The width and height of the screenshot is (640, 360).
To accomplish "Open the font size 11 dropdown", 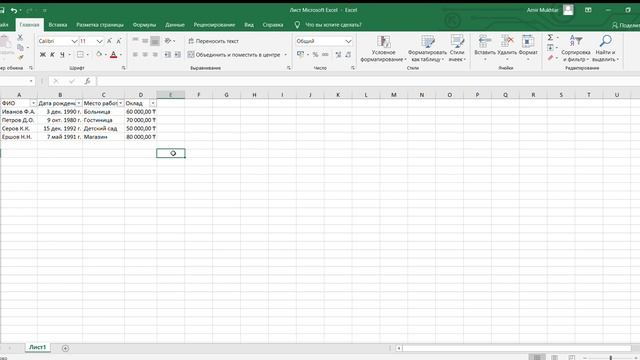I will tap(100, 41).
